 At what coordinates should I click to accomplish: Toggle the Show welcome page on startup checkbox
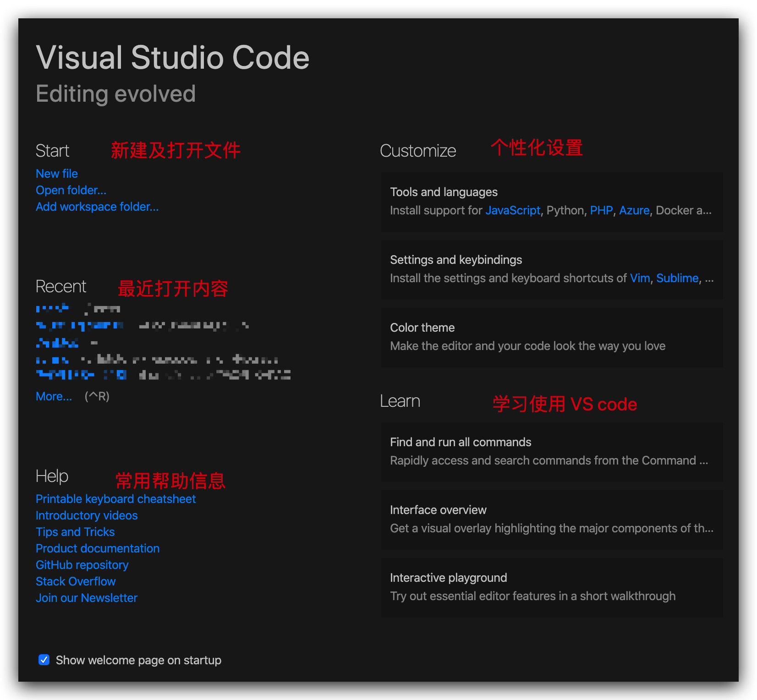click(44, 660)
